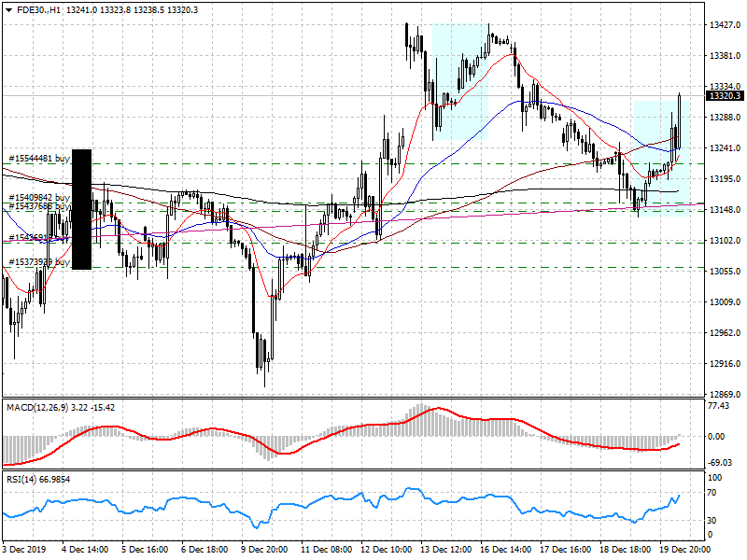Click the 6 Dec 18:00 time label
This screenshot has height=560, width=747.
point(204,550)
